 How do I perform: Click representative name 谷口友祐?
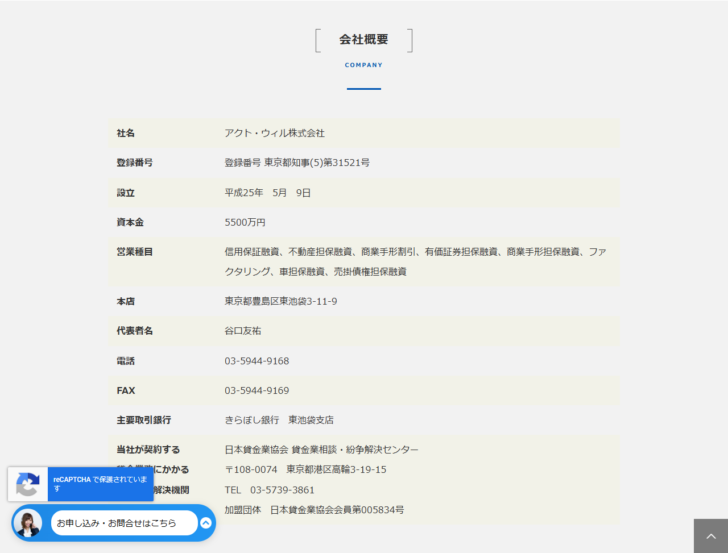click(x=243, y=331)
